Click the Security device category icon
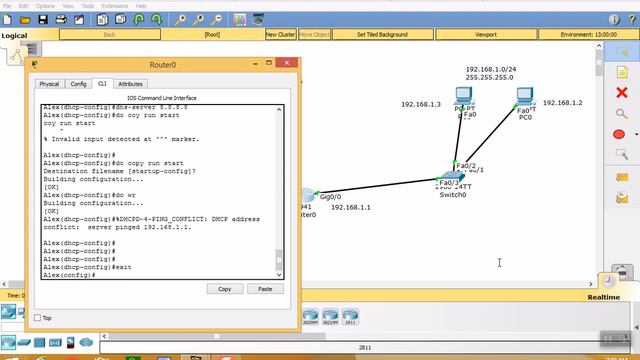The width and height of the screenshot is (640, 360). point(70,342)
